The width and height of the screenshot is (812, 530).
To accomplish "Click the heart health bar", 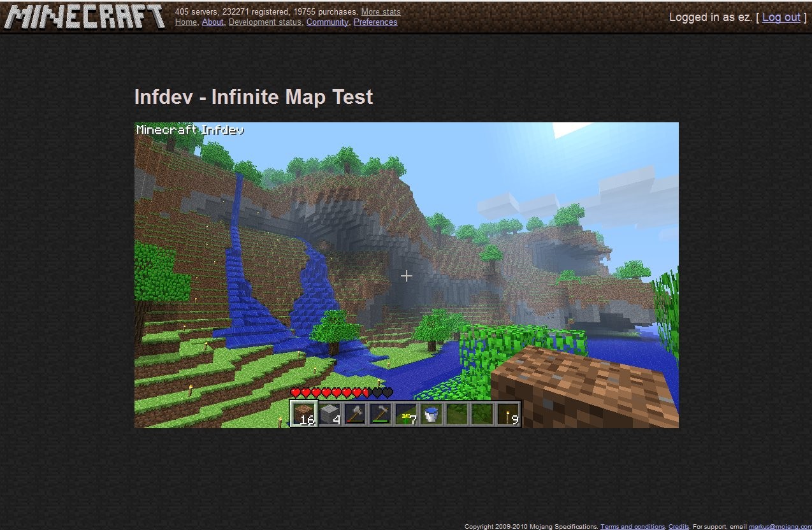I will [342, 393].
